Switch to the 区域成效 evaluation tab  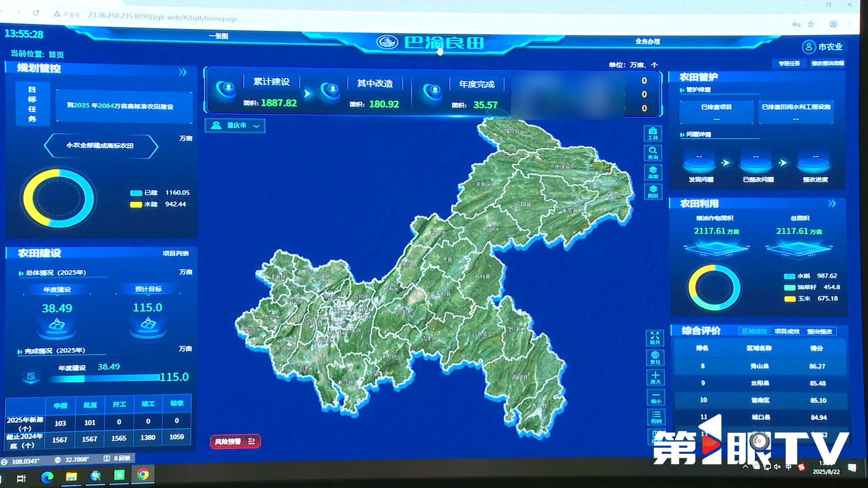pyautogui.click(x=755, y=331)
